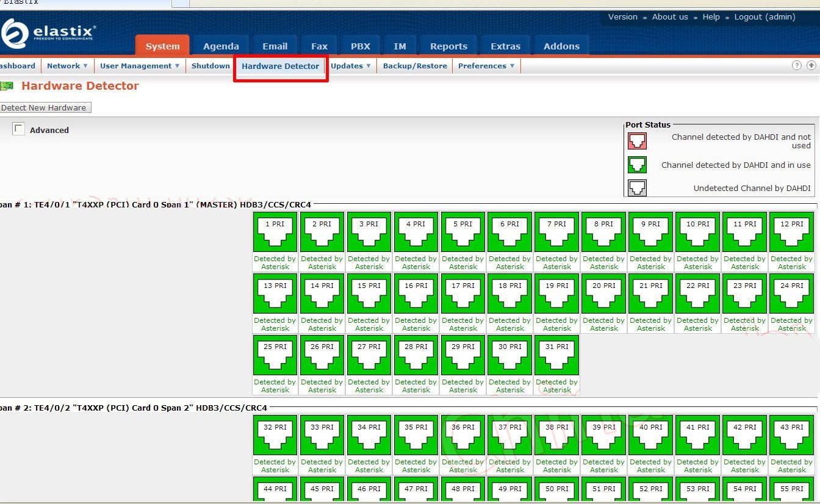
Task: Switch to the PBX tab
Action: (360, 46)
